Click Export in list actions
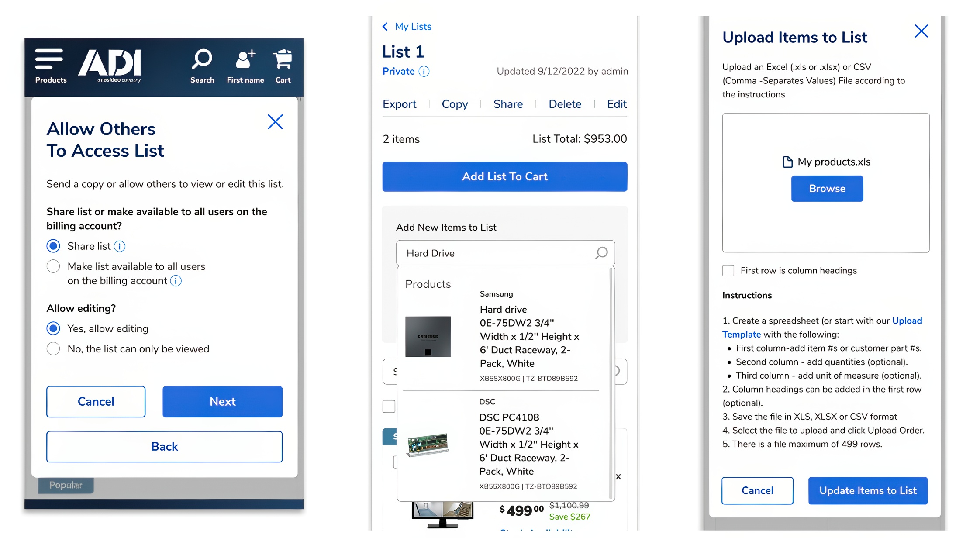Image resolution: width=980 pixels, height=538 pixels. (399, 104)
